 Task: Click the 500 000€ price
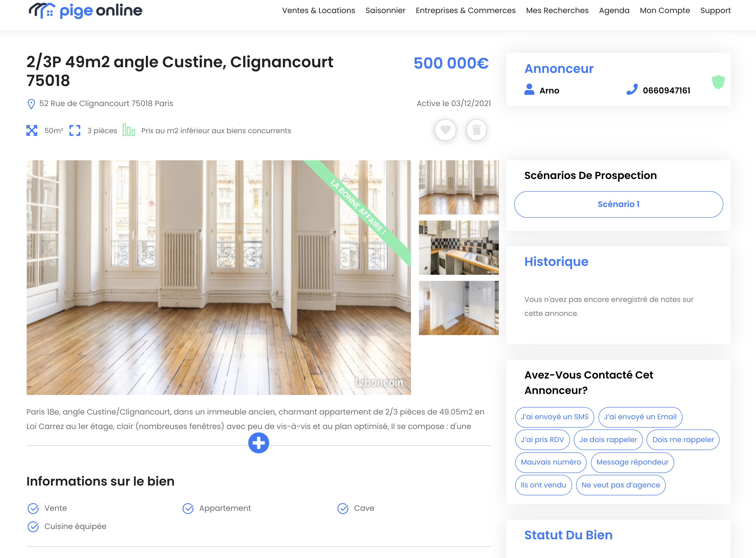tap(451, 63)
